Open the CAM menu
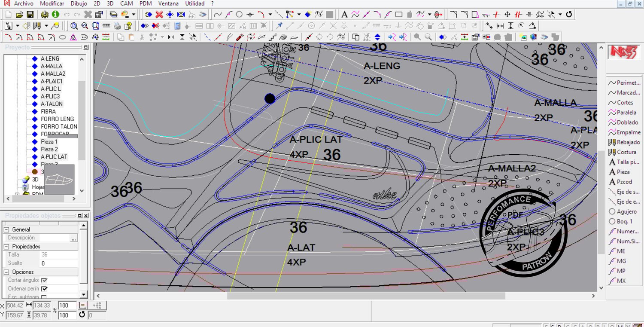644x327 pixels. click(127, 3)
